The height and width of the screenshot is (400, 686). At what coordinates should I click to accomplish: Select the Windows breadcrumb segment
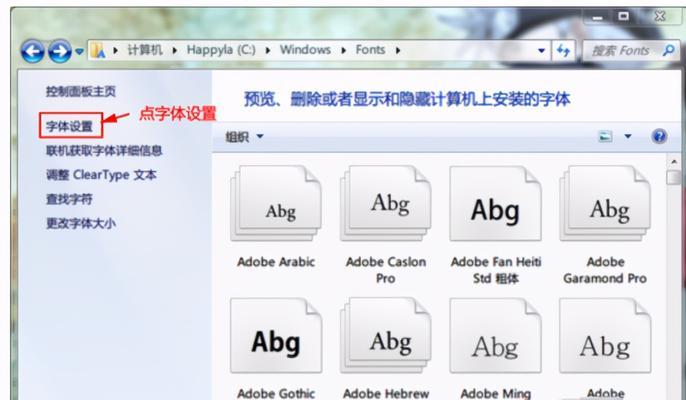pyautogui.click(x=305, y=50)
